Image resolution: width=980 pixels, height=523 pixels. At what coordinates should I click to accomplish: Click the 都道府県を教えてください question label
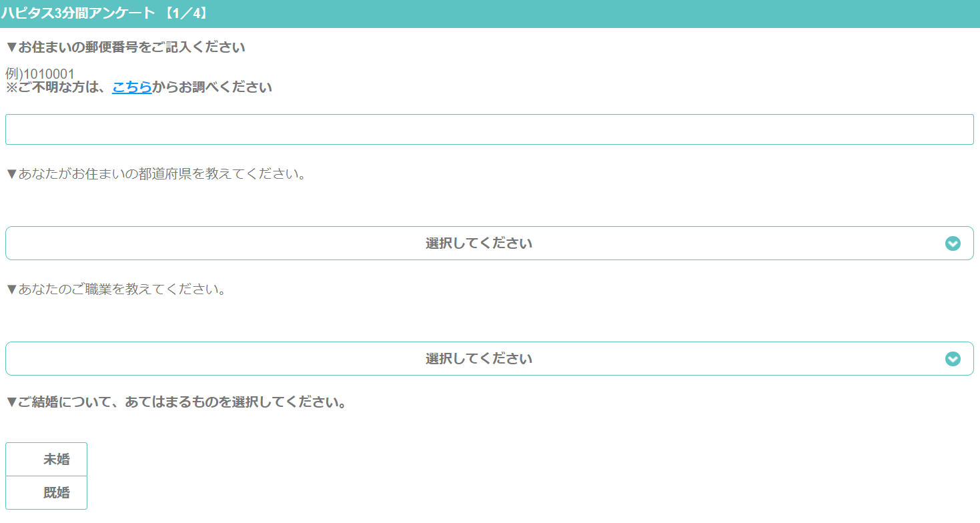coord(162,174)
